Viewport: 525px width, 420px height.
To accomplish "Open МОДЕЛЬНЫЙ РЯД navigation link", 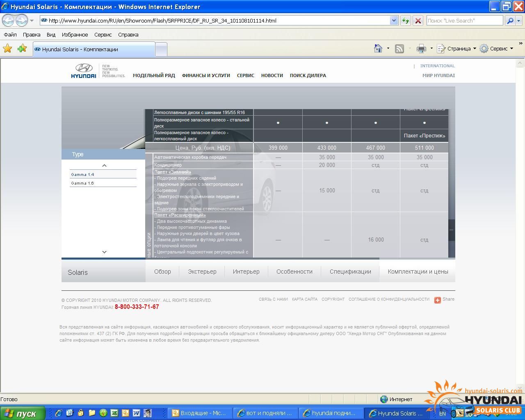I will [154, 75].
